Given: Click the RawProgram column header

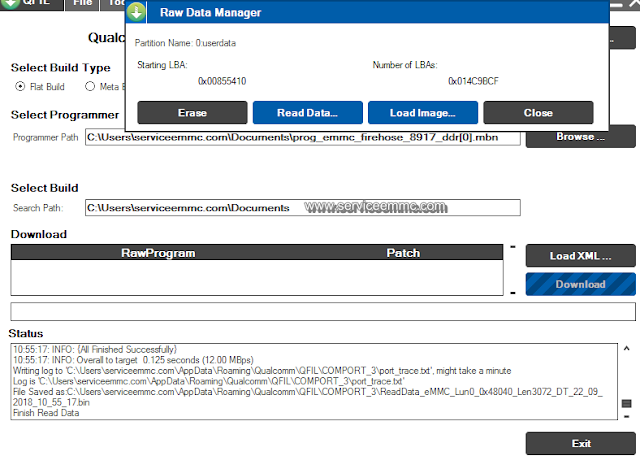Looking at the screenshot, I should tap(158, 253).
